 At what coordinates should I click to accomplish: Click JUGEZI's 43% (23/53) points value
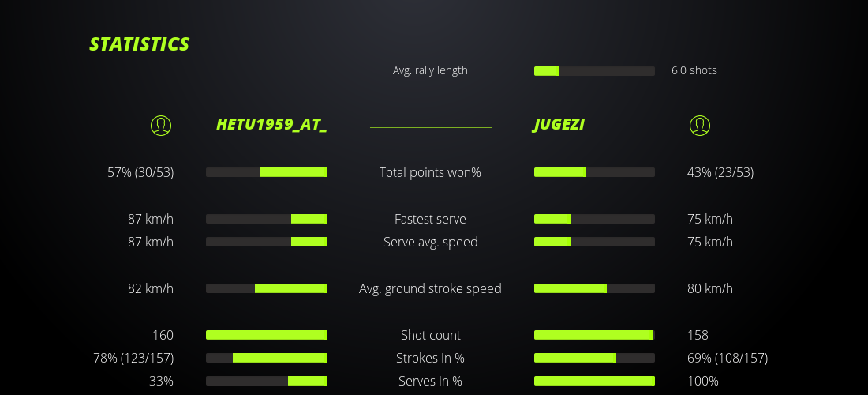pyautogui.click(x=720, y=172)
